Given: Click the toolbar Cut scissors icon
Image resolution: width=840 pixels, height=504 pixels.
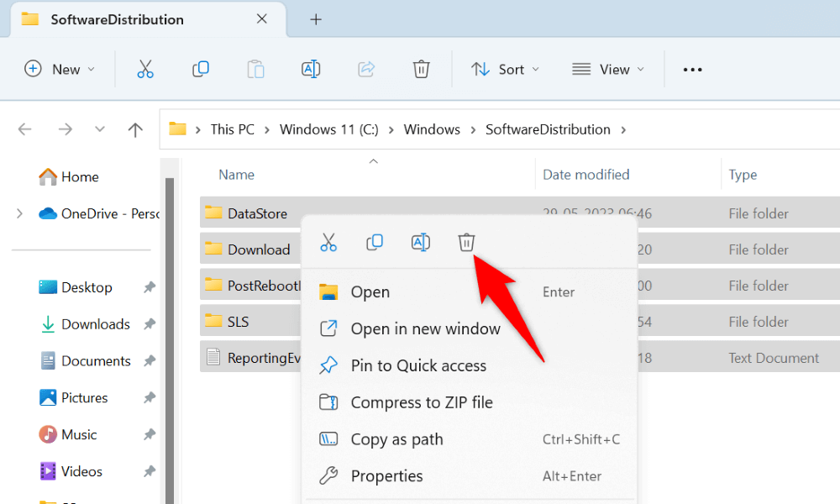Looking at the screenshot, I should 145,70.
